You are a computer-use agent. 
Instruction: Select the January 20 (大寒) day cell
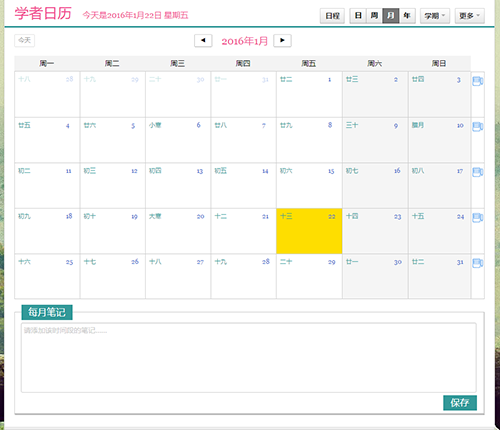[178, 231]
